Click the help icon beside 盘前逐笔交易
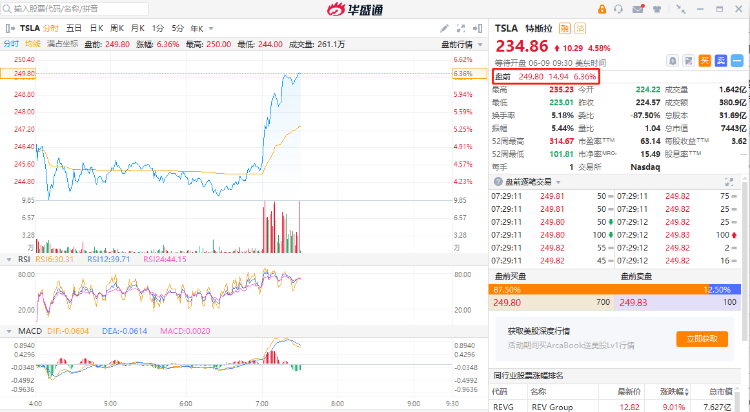The width and height of the screenshot is (750, 412). click(x=498, y=182)
